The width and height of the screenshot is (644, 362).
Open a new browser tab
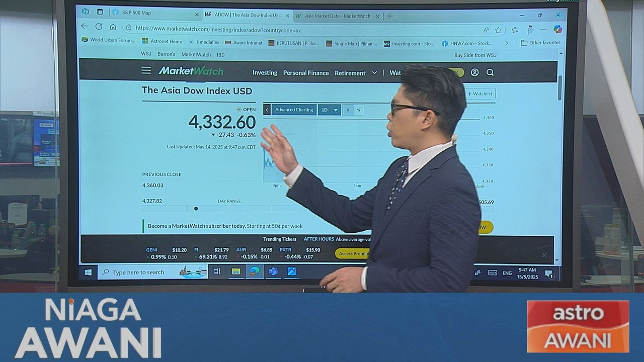tap(390, 16)
